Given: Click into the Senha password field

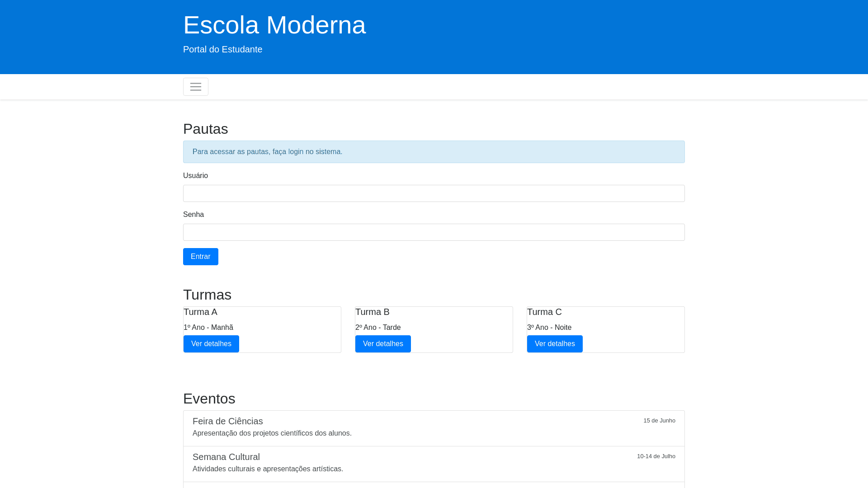Looking at the screenshot, I should (x=434, y=232).
